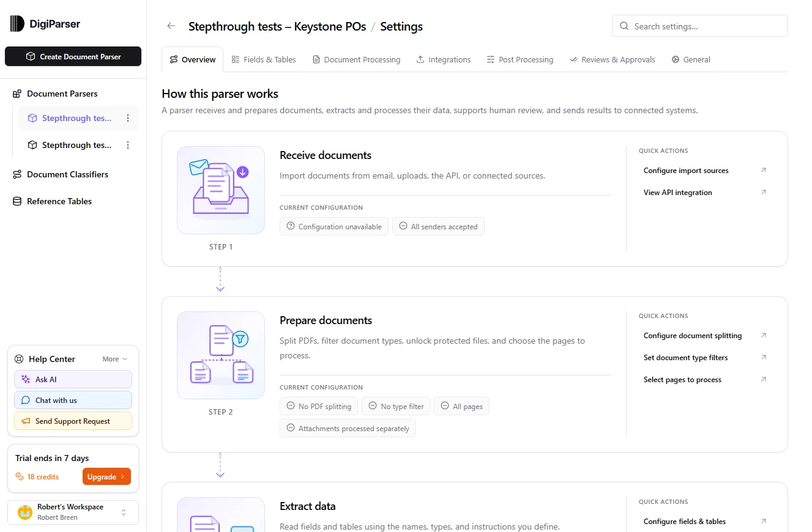Open Reference Tables in sidebar
Screen dimensions: 812x532
[x=59, y=201]
